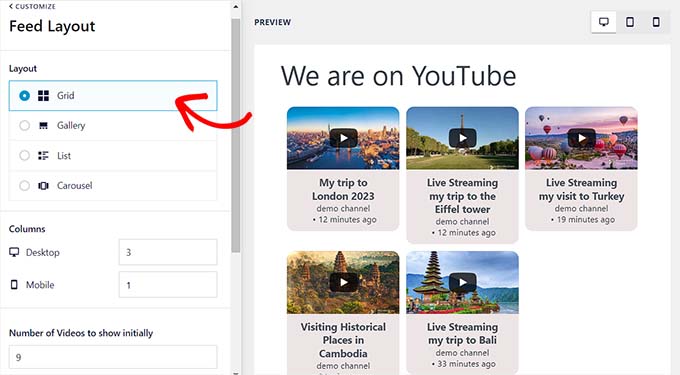Open the Live Streaming my trip to the Eiffel tower title
The width and height of the screenshot is (680, 375).
(x=462, y=196)
